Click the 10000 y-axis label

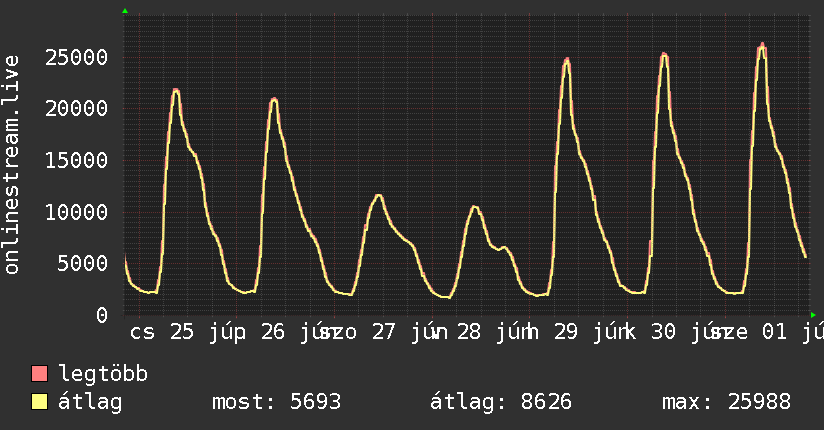coord(77,212)
